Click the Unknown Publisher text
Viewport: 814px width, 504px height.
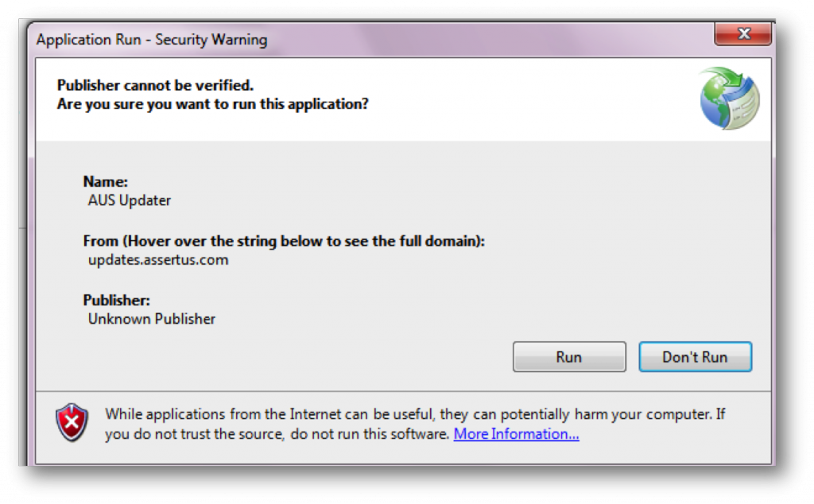pos(152,319)
